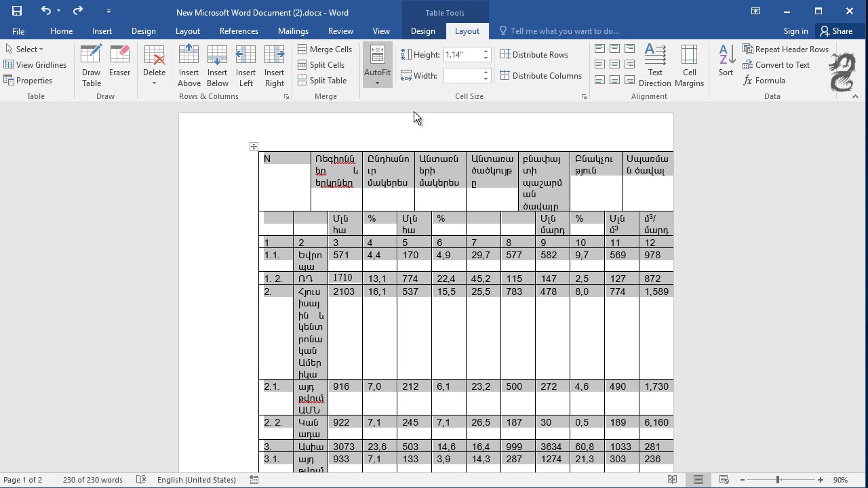
Task: Open Cell Margins settings
Action: [690, 66]
